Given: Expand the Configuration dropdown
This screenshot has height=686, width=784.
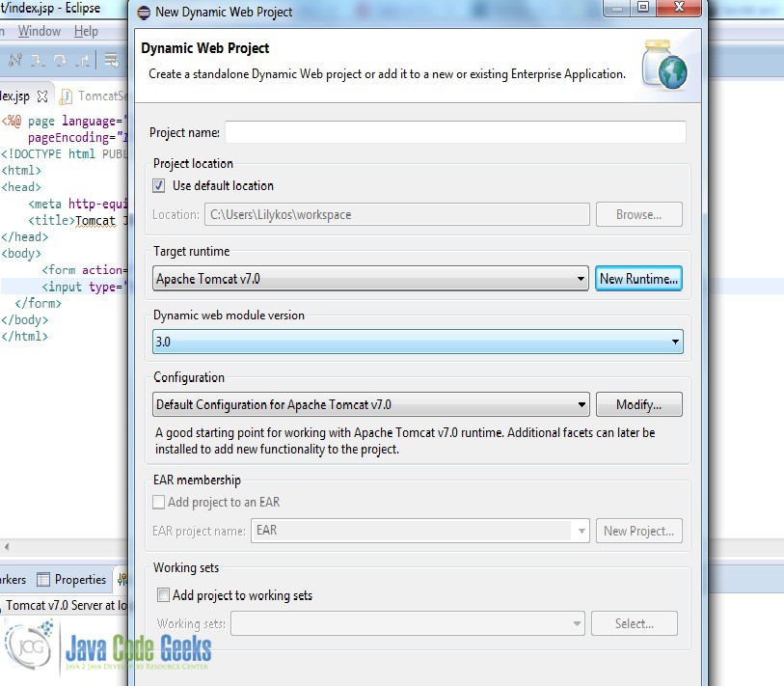Looking at the screenshot, I should tap(370, 404).
